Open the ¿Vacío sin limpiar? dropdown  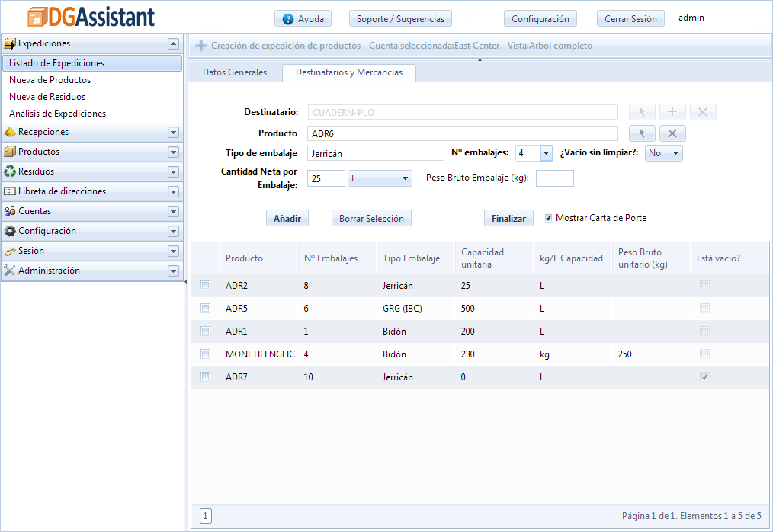pyautogui.click(x=663, y=153)
